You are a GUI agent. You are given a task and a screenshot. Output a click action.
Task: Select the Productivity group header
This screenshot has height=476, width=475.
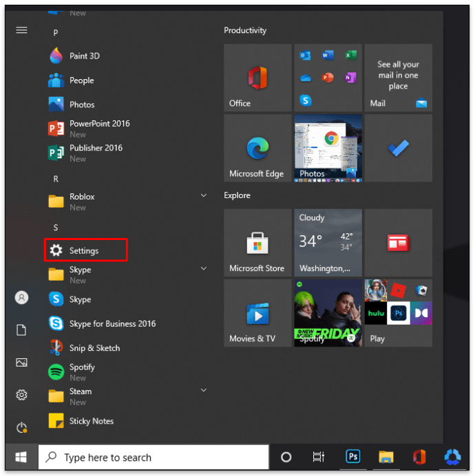245,30
